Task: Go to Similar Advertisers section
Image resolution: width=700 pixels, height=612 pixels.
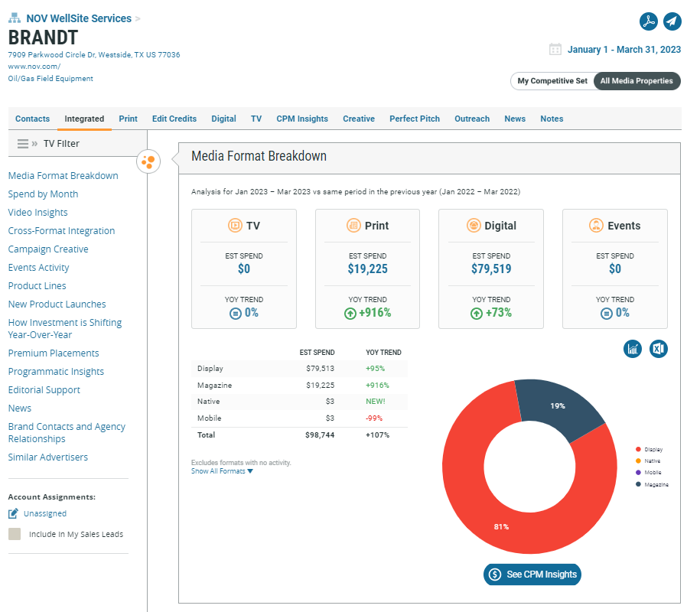Action: click(x=47, y=457)
